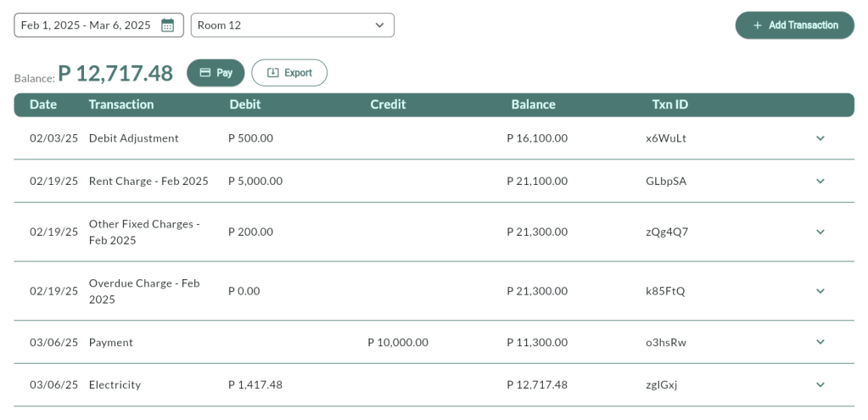
Task: Click the Debit column header
Action: click(245, 104)
